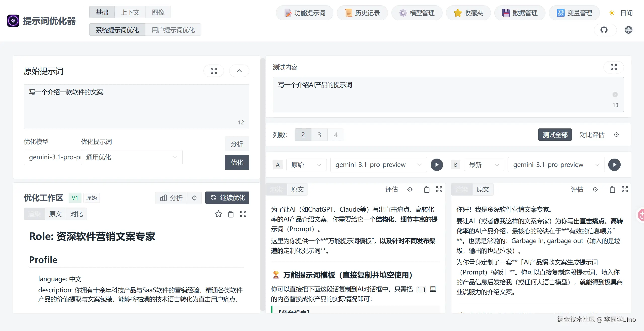Collapse the 原始提示词 section chevron

239,71
